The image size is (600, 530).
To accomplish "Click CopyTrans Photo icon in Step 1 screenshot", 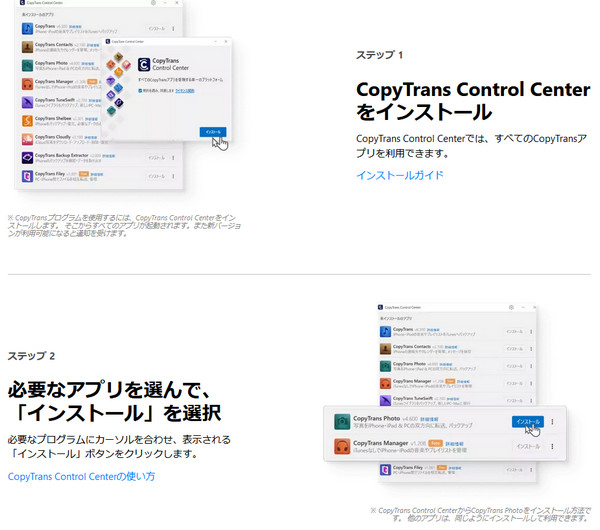I will (27, 65).
